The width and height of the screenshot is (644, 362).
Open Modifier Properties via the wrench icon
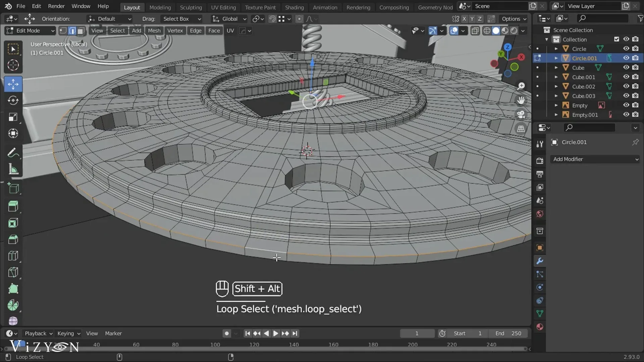point(540,261)
